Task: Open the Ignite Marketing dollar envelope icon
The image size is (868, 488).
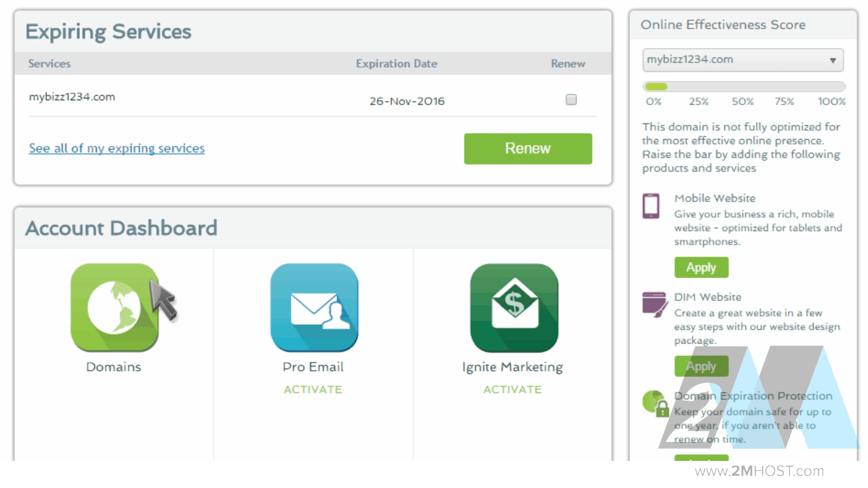Action: [x=514, y=308]
